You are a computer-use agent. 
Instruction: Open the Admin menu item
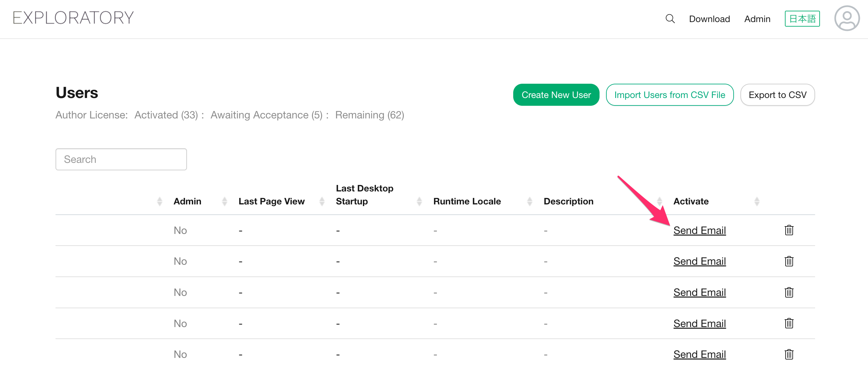tap(757, 19)
